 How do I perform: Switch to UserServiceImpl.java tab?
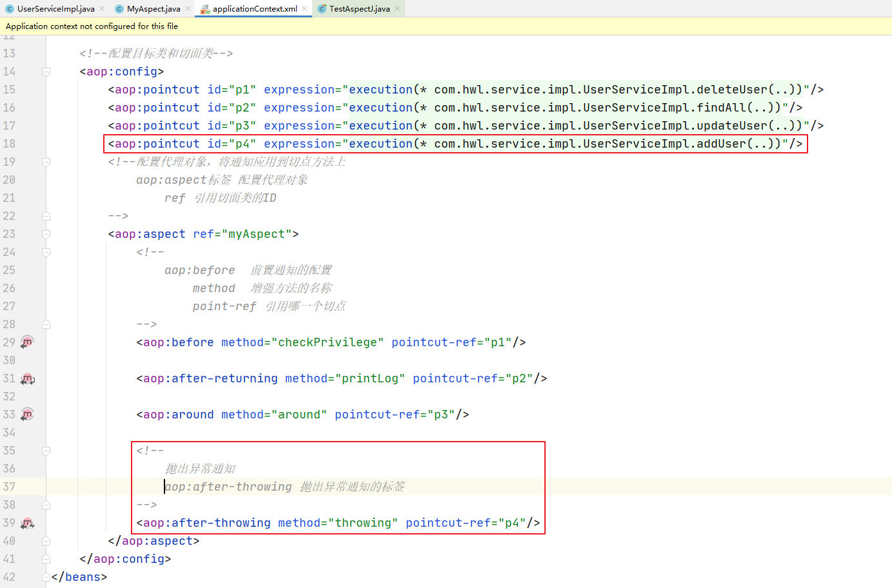55,9
